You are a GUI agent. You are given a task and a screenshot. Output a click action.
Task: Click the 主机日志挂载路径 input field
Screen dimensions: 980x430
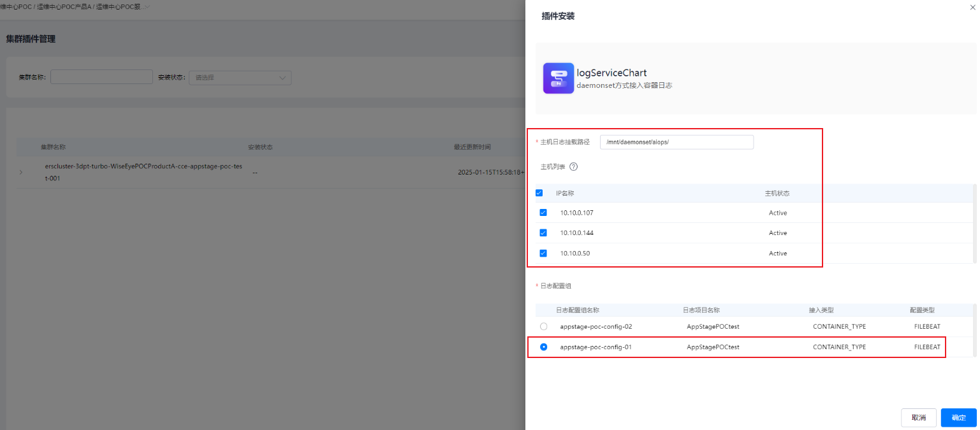(x=676, y=142)
